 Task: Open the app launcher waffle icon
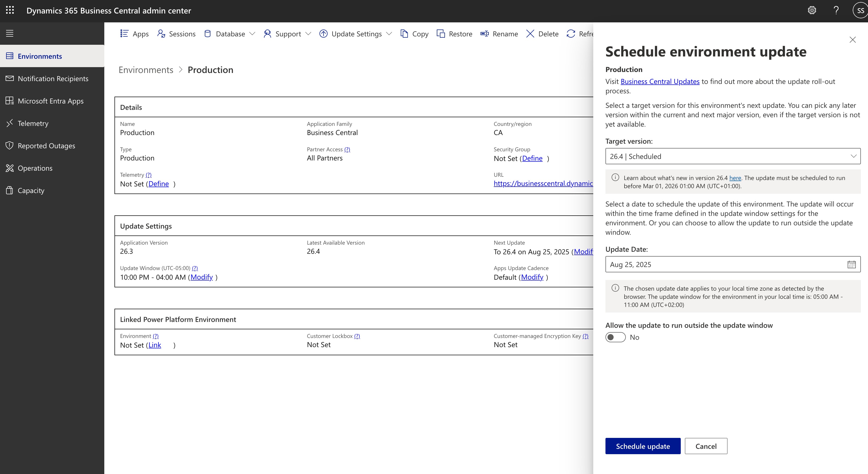click(10, 10)
